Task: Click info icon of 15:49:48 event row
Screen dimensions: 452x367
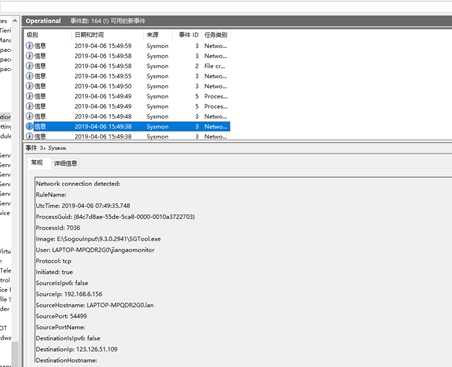Action: click(29, 116)
